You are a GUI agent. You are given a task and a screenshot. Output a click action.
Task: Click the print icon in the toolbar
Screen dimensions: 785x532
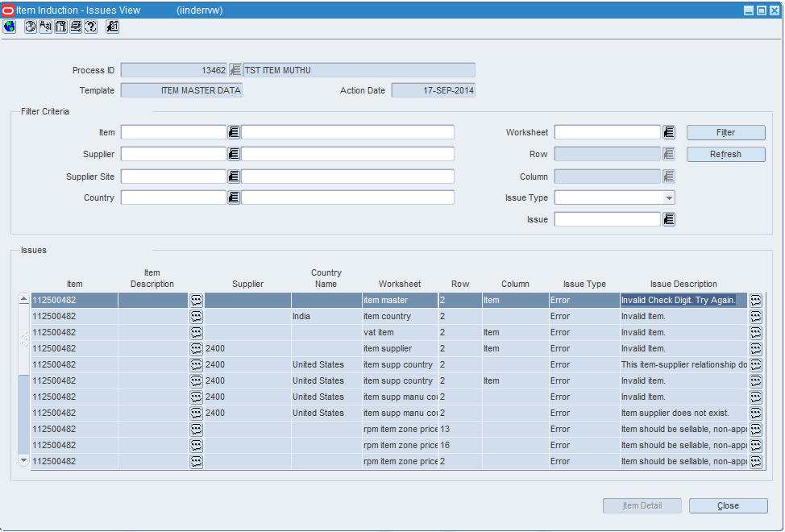pos(76,27)
